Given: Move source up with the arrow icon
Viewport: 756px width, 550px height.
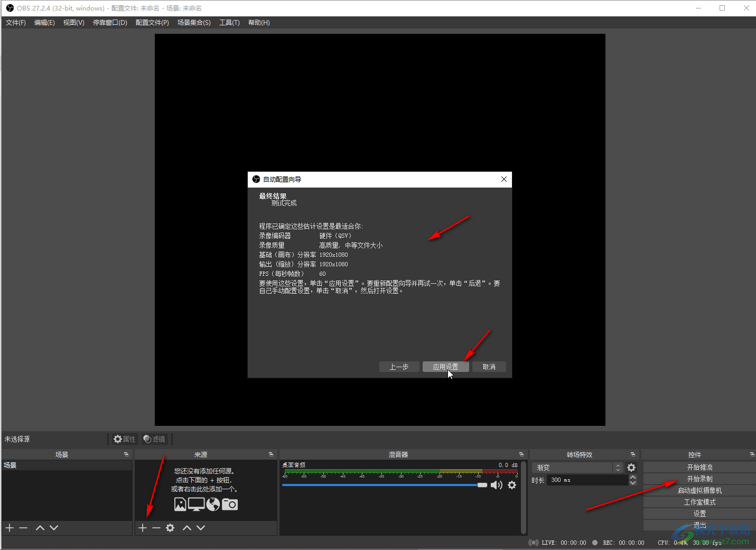Looking at the screenshot, I should 187,528.
